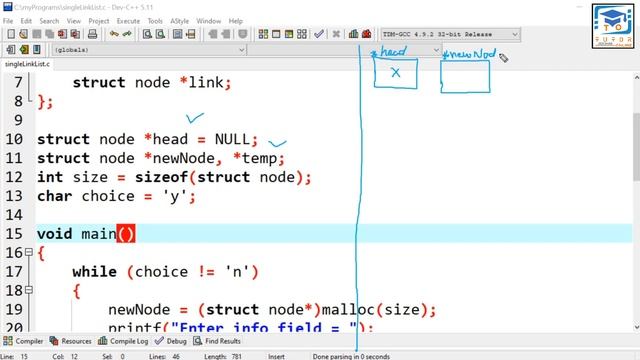Click the vertical scrollbar thumb
Screen dimensions: 640x360
point(636,147)
